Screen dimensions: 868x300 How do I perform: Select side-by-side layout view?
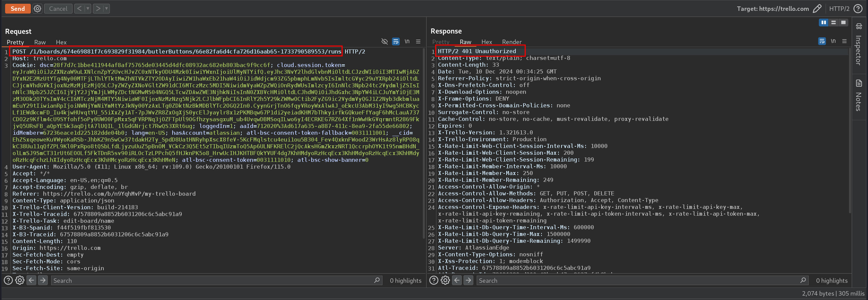click(824, 22)
